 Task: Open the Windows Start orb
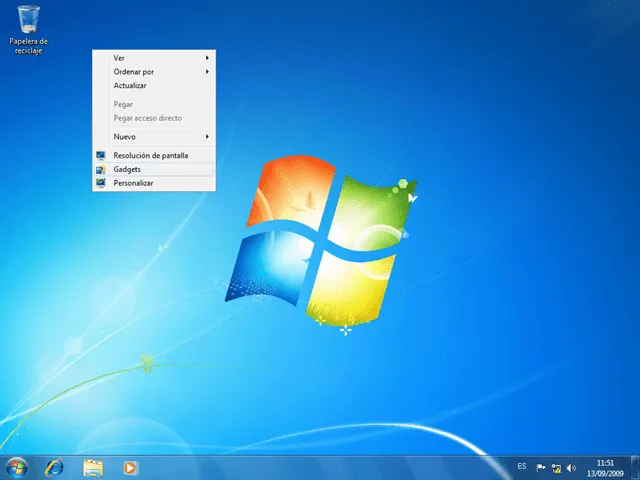pyautogui.click(x=17, y=467)
